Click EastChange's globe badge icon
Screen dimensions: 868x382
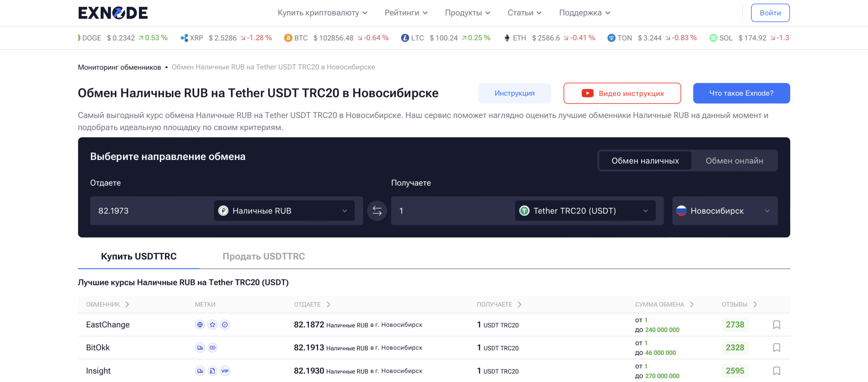tap(200, 325)
